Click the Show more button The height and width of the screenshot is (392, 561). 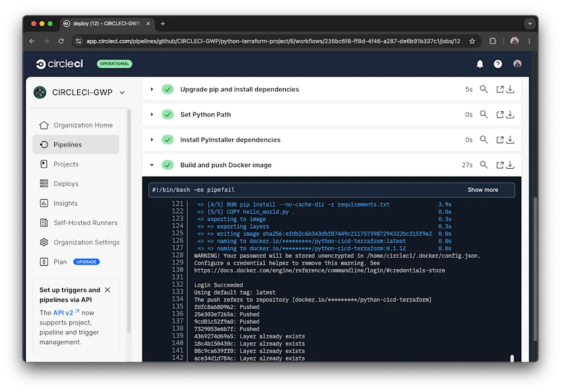[x=482, y=190]
